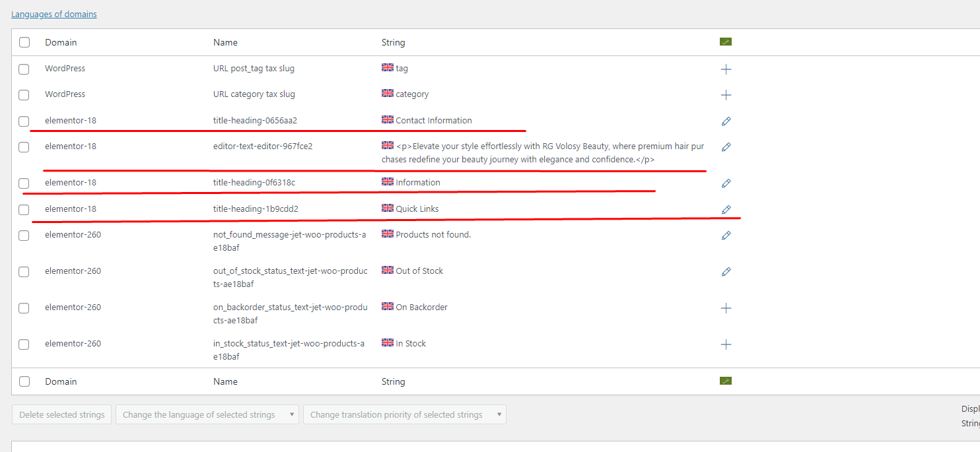The width and height of the screenshot is (980, 452).
Task: Check the box for 'URL post_tag tax slug'
Action: pyautogui.click(x=24, y=69)
